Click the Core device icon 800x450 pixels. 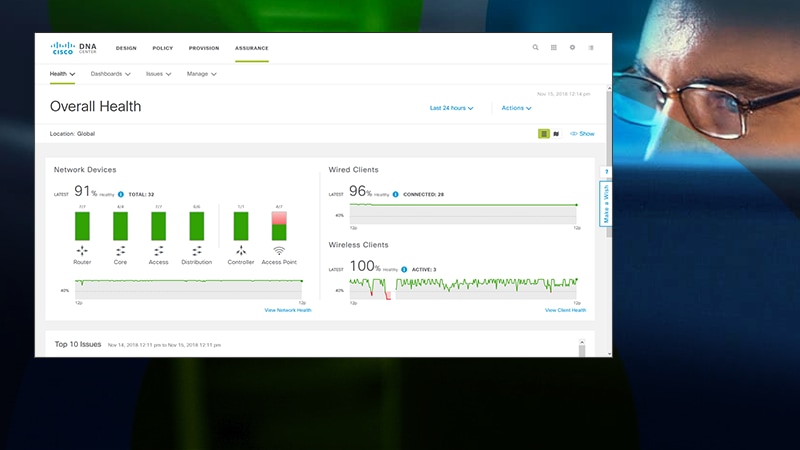click(x=120, y=251)
